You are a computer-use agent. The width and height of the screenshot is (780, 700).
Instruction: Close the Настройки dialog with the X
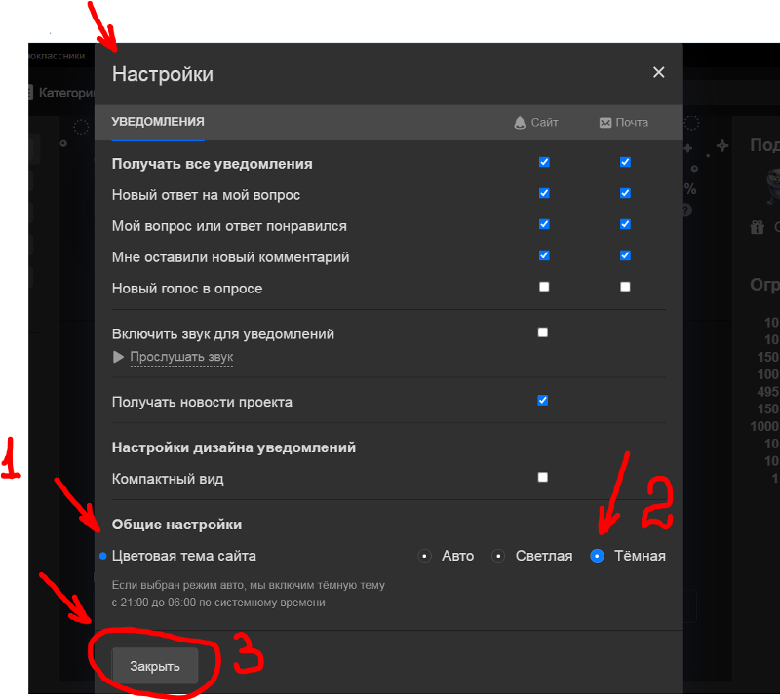point(659,73)
